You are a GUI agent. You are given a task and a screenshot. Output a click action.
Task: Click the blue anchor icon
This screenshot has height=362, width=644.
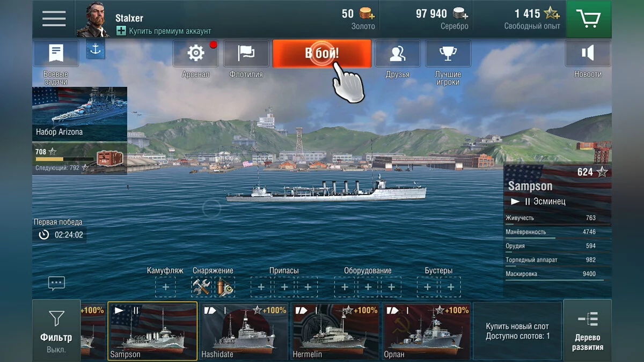[96, 49]
